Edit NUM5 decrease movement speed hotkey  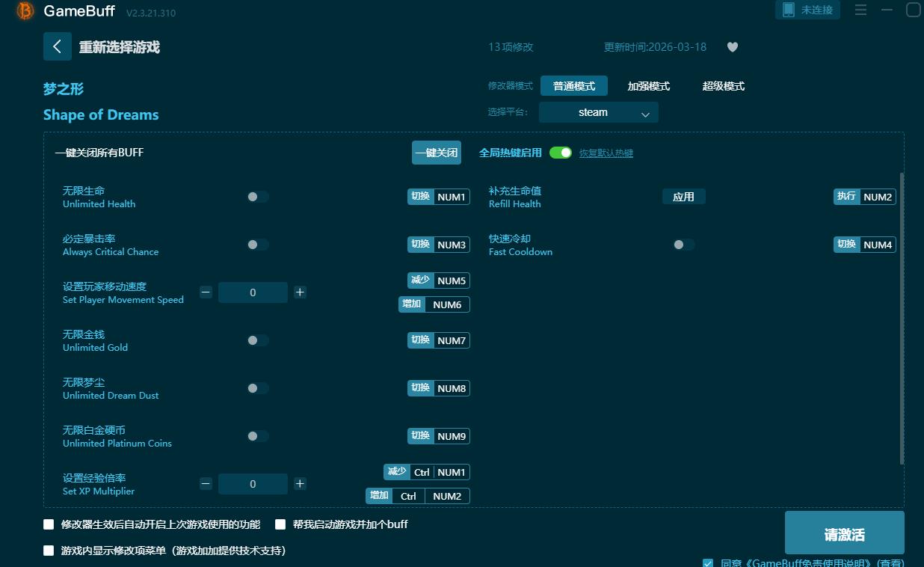[452, 281]
